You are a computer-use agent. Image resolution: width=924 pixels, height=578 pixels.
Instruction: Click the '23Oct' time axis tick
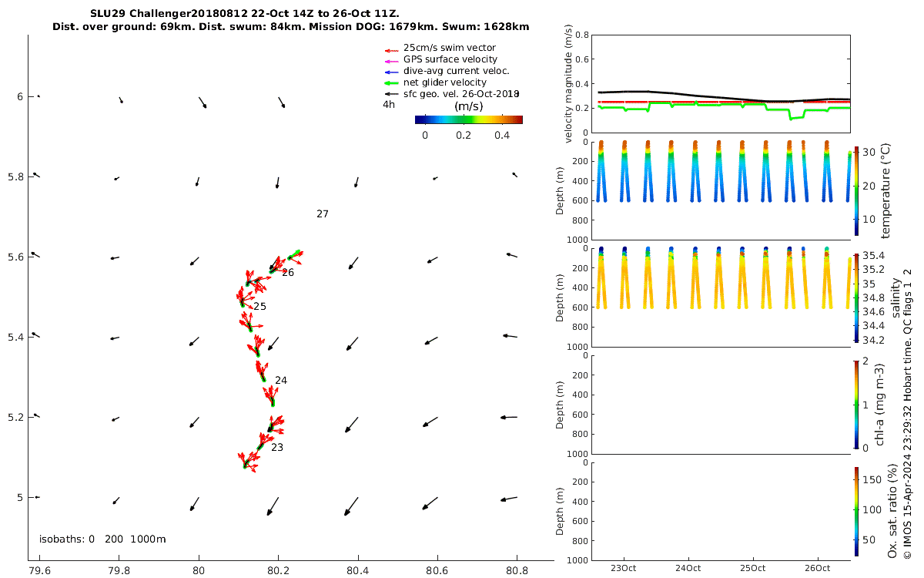click(623, 569)
